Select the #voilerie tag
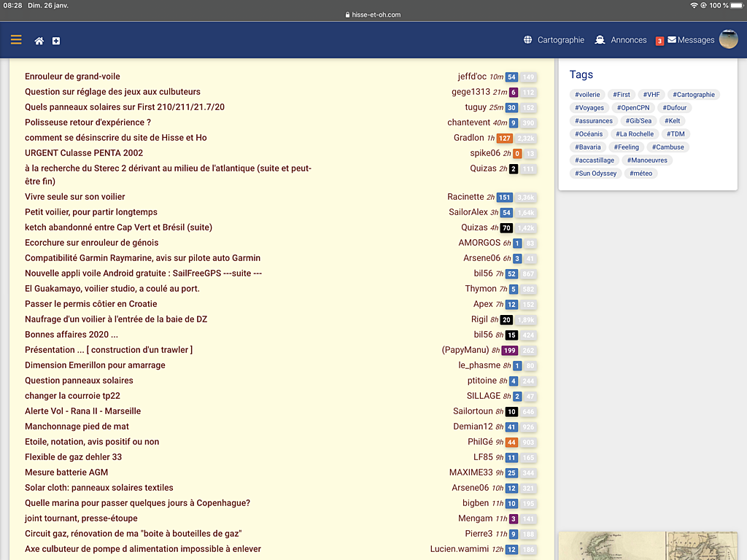Image resolution: width=747 pixels, height=560 pixels. [x=587, y=95]
